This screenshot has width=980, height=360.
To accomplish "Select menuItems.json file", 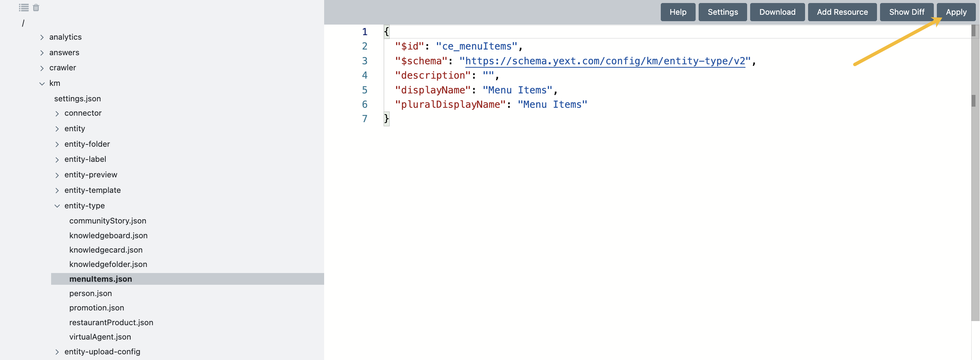I will 187,279.
